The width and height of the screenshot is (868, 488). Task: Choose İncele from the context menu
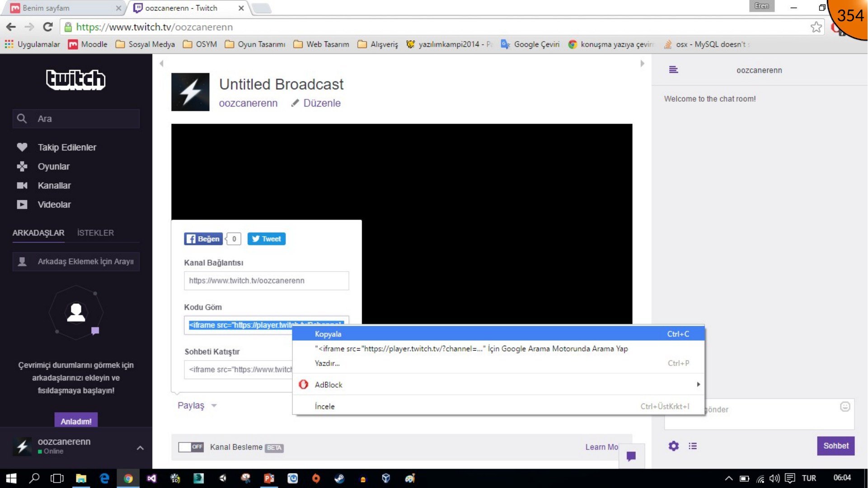coord(498,406)
